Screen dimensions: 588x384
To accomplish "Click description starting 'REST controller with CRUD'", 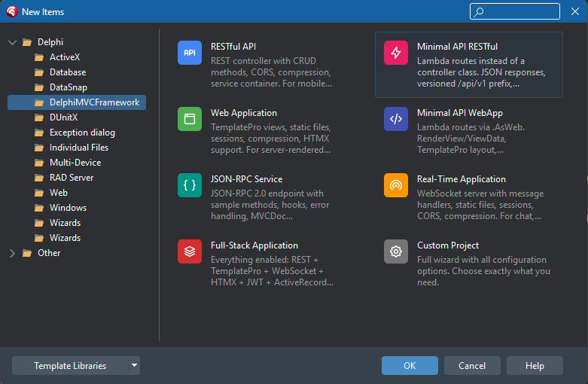I will pos(271,72).
